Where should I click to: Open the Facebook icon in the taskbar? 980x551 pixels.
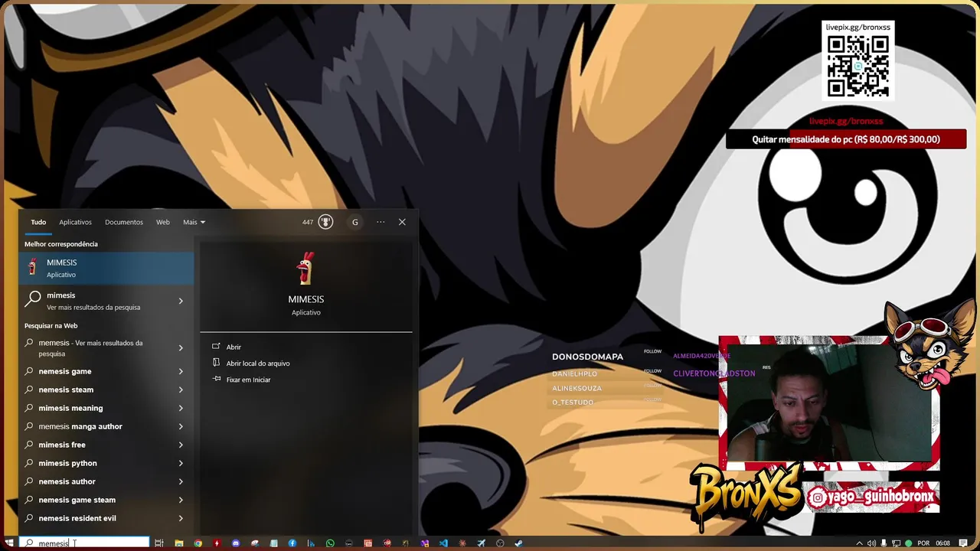pyautogui.click(x=292, y=543)
